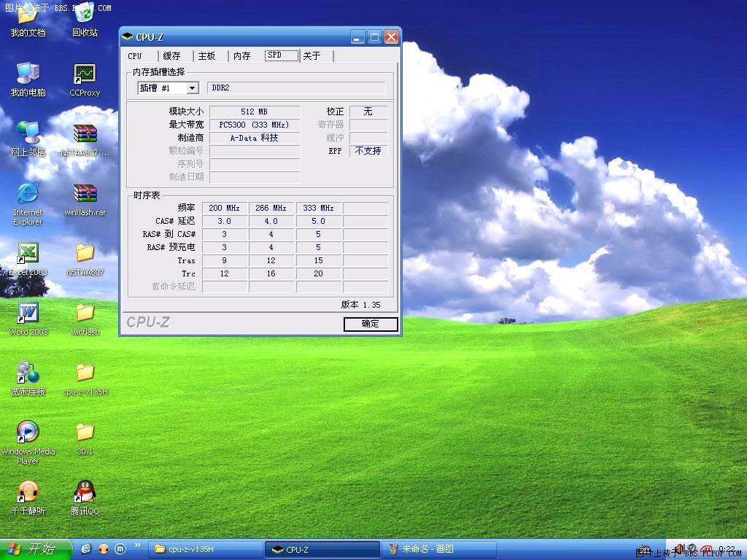This screenshot has height=560, width=747.
Task: Open the winflash folder icon
Action: pyautogui.click(x=85, y=319)
